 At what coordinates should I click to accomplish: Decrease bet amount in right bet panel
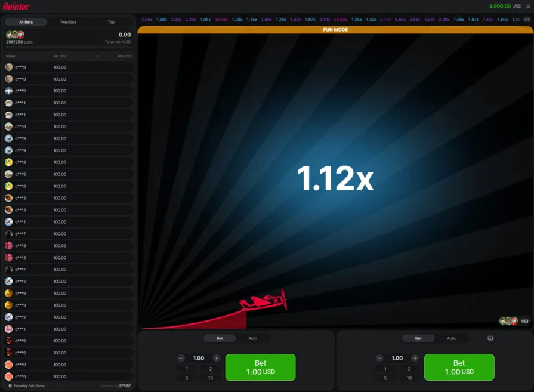pos(380,358)
